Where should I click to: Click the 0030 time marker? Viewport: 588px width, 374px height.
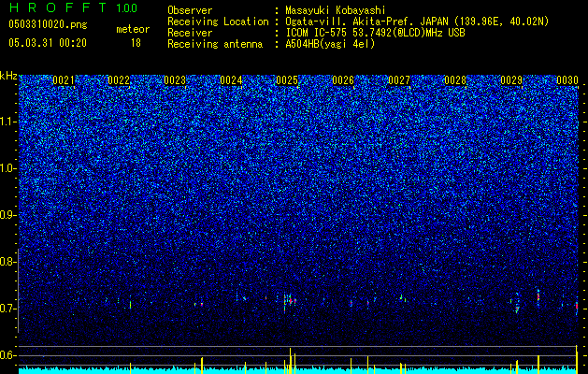567,80
